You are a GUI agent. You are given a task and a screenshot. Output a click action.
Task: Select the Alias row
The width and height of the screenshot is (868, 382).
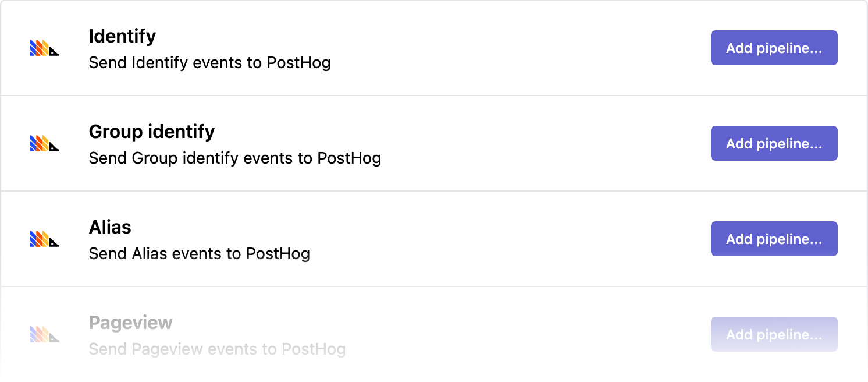[x=407, y=239]
